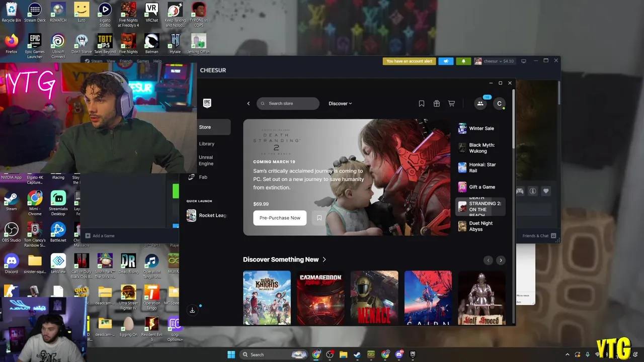Select Winter Sale in the carousel list
Image resolution: width=644 pixels, height=362 pixels.
[480, 128]
